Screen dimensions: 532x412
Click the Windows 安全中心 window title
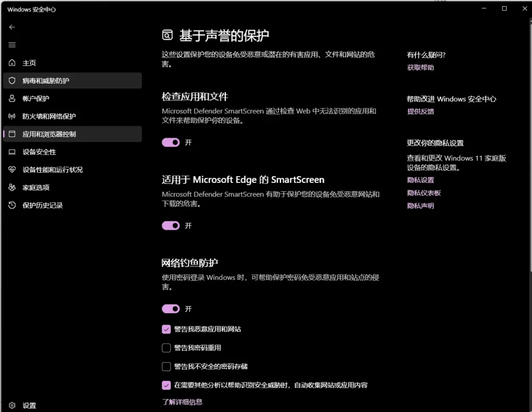(x=32, y=9)
